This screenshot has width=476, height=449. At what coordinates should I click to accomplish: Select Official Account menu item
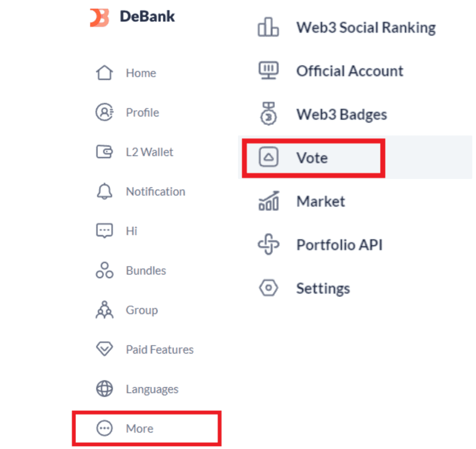tap(350, 71)
